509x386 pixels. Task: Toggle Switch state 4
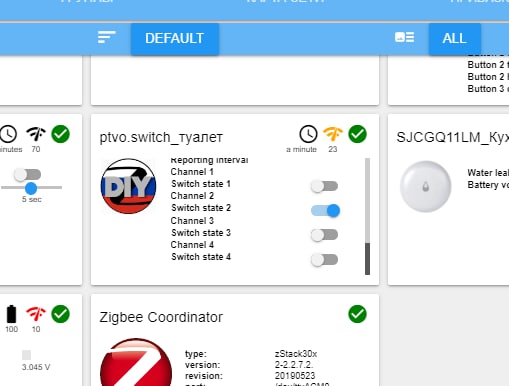pyautogui.click(x=324, y=259)
